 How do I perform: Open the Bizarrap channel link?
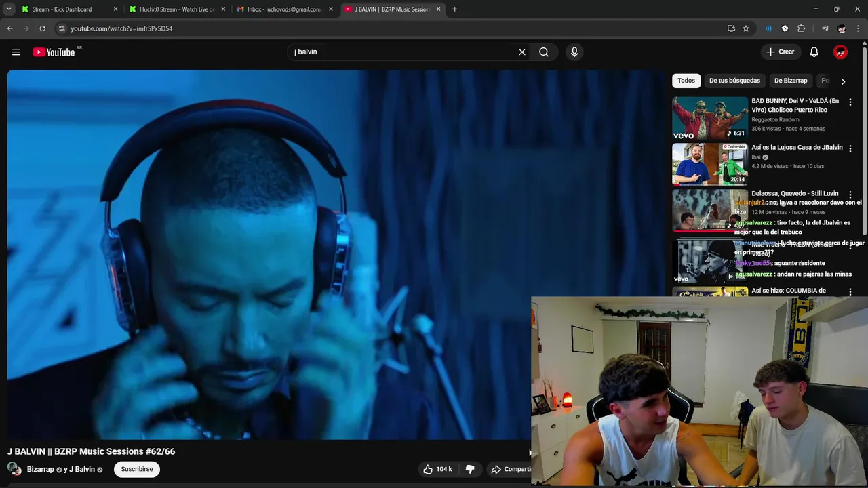click(x=40, y=469)
